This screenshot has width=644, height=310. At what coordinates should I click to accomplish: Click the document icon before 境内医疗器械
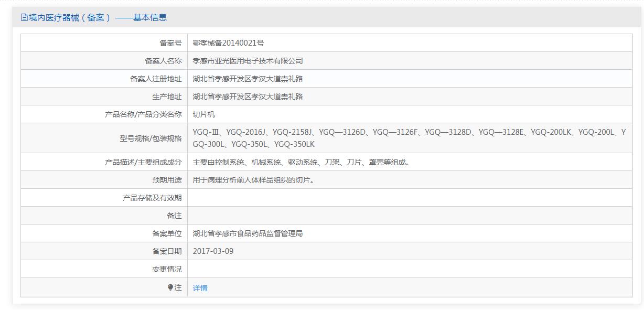tap(24, 17)
